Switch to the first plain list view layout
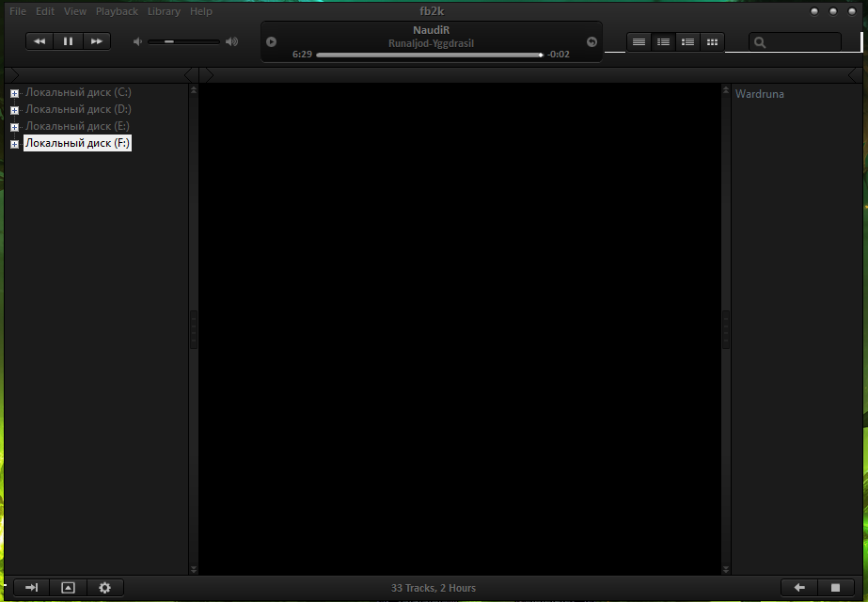868x602 pixels. click(639, 41)
